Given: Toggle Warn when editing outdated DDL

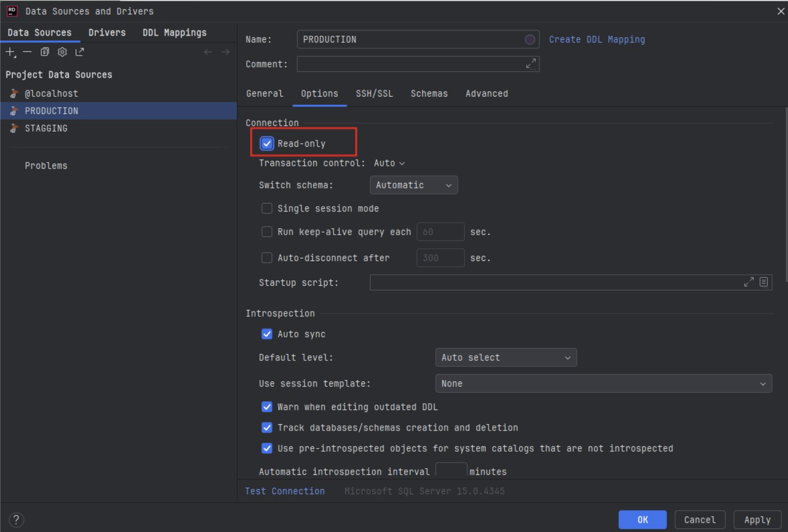Looking at the screenshot, I should coord(267,407).
